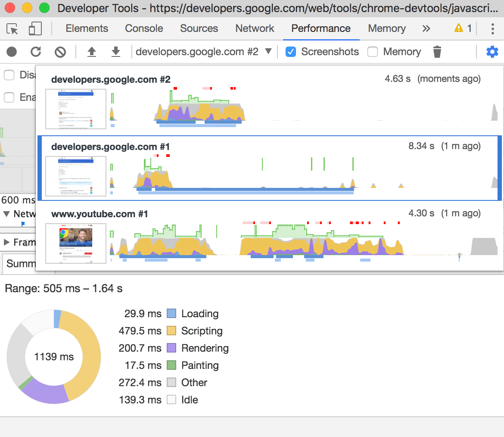This screenshot has height=437, width=504.
Task: Click the developers.google.com #1 screenshot thumbnail
Action: 76,176
